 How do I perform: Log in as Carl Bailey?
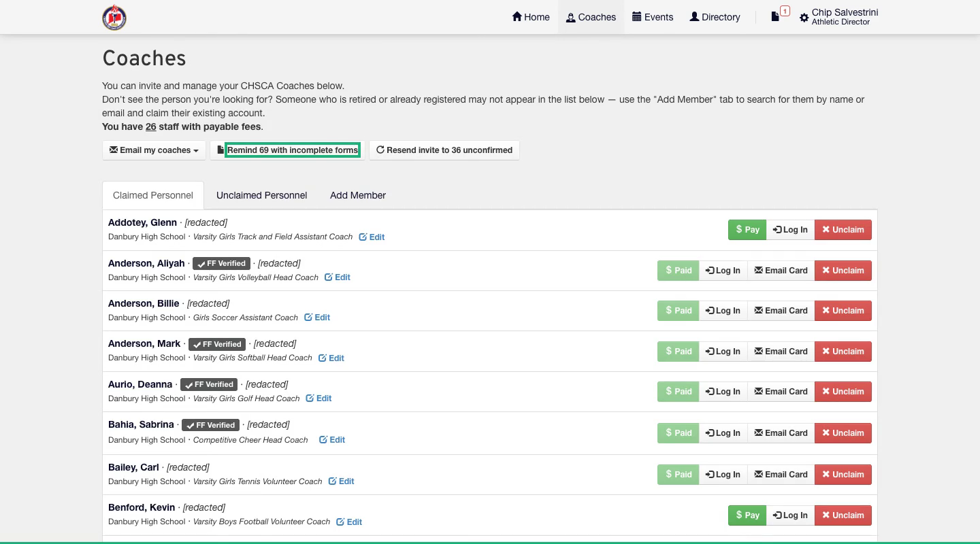pyautogui.click(x=723, y=475)
